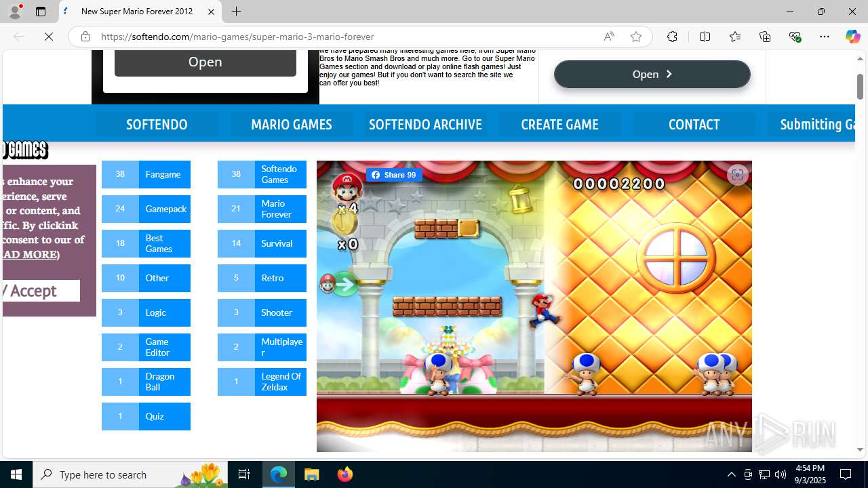The image size is (868, 488).
Task: Click the address bar URL
Action: point(237,37)
